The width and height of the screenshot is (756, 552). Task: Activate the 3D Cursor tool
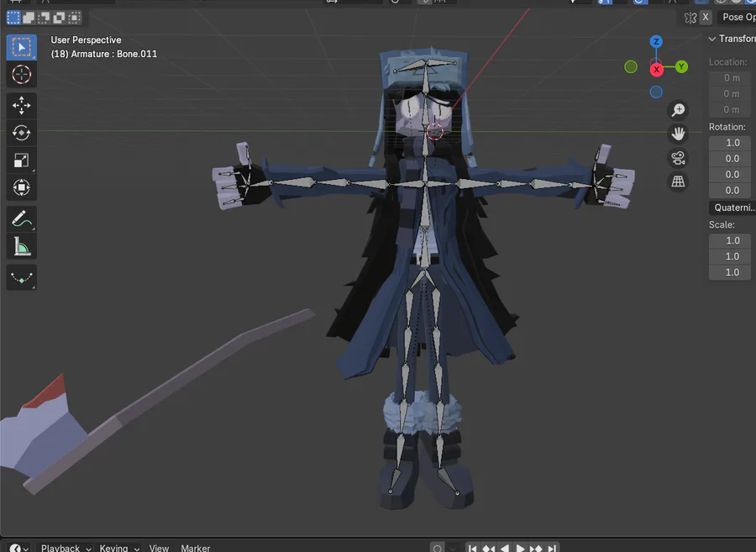pos(21,75)
